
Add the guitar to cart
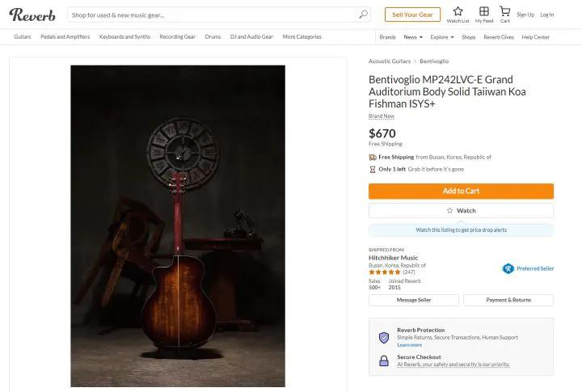(x=461, y=191)
